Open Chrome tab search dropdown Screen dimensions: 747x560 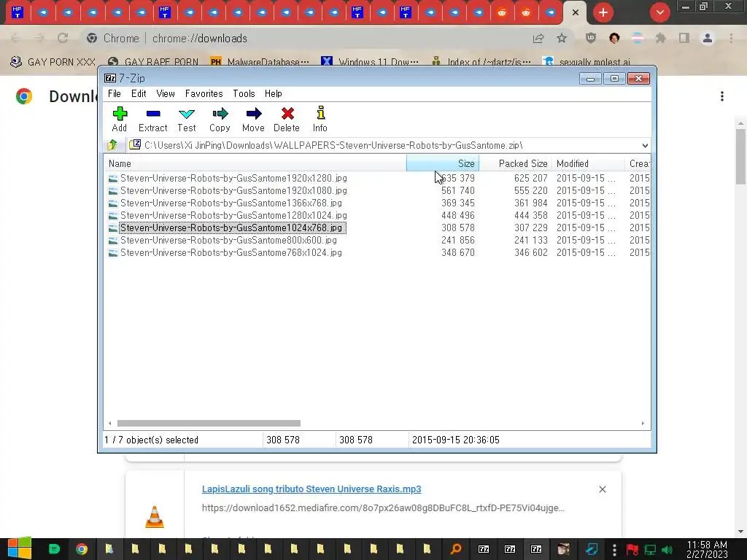659,12
